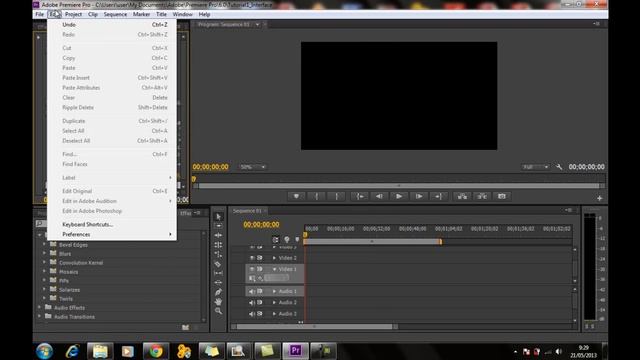Select the Ripple Edit tool
640x360 pixels.
pos(218,235)
